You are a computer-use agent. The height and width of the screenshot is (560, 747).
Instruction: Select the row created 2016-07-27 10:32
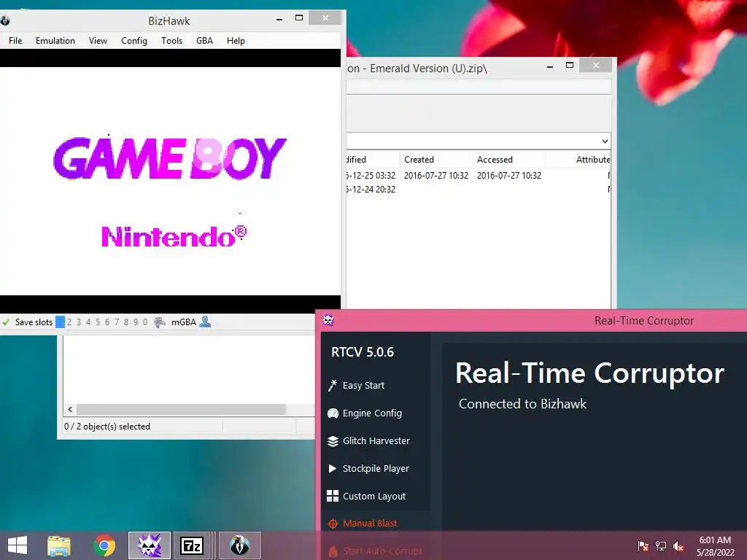[x=479, y=175]
